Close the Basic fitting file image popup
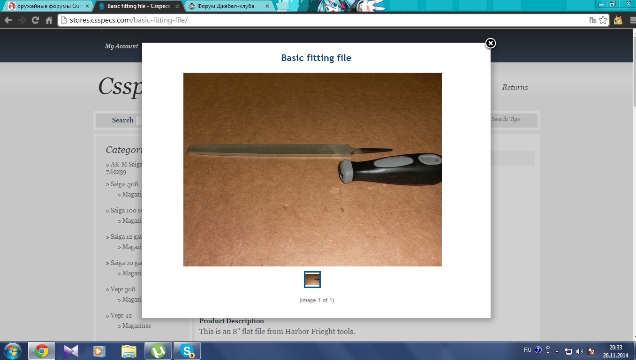The height and width of the screenshot is (364, 636). pyautogui.click(x=490, y=43)
